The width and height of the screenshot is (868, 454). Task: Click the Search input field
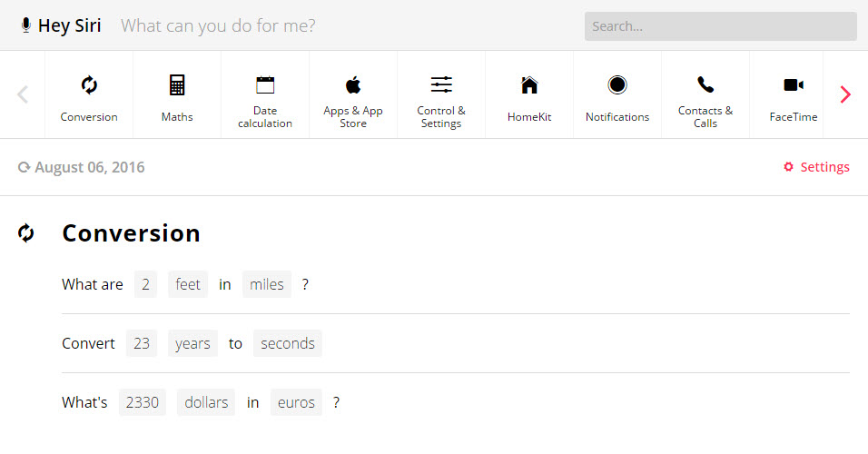[720, 26]
